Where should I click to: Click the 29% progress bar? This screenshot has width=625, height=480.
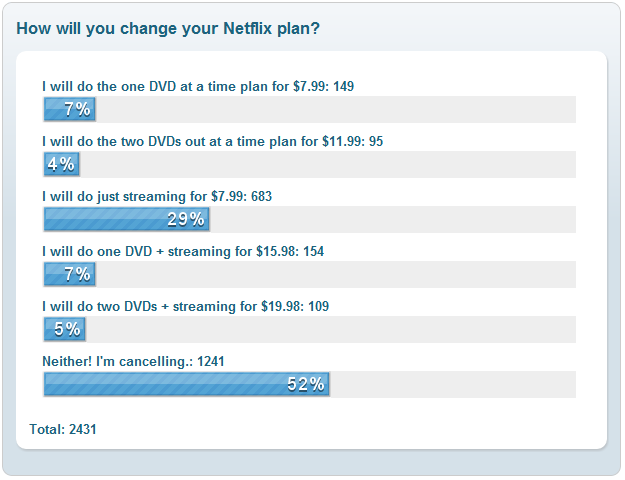pos(127,219)
